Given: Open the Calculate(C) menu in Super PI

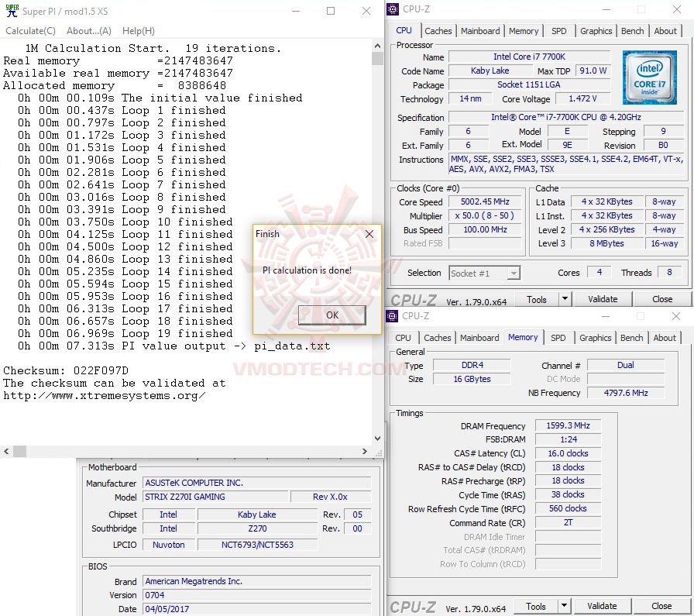Looking at the screenshot, I should 30,31.
